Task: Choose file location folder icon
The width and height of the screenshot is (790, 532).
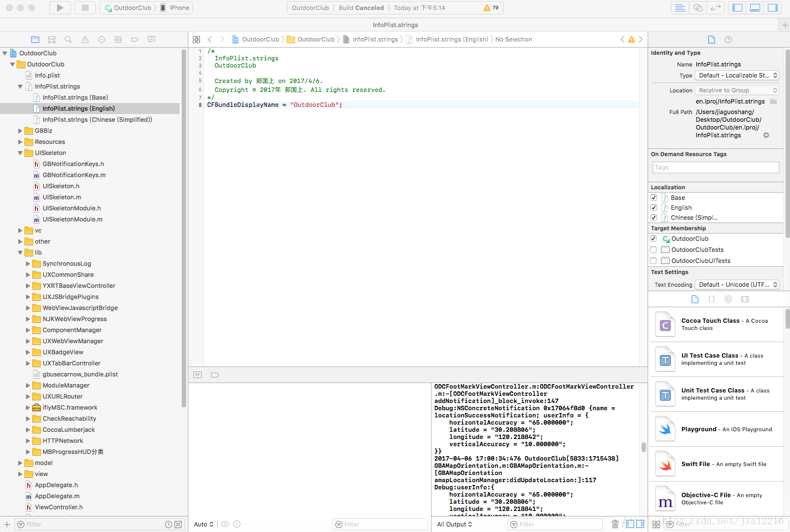Action: pyautogui.click(x=773, y=101)
